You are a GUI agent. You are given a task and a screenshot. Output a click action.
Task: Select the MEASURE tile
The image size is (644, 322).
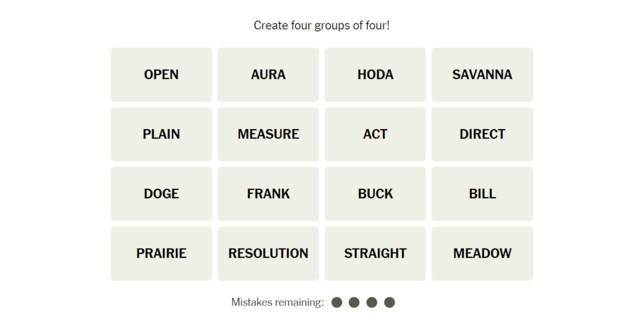coord(268,134)
